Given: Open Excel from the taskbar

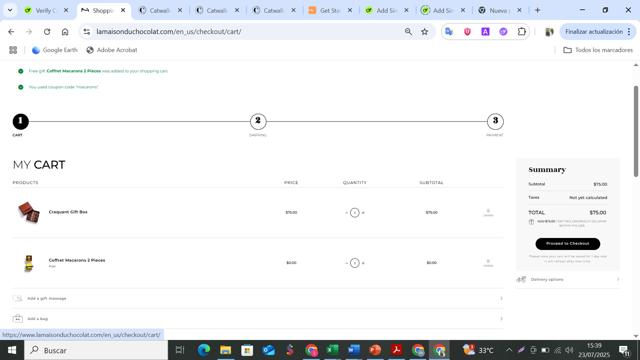Looking at the screenshot, I should pos(333,350).
